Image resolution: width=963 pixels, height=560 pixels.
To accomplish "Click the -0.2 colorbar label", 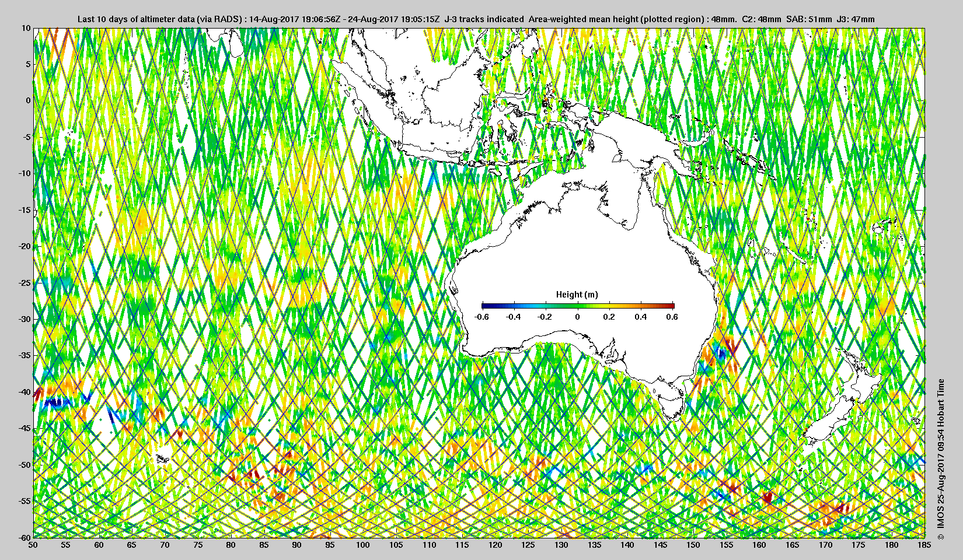I will coord(545,317).
